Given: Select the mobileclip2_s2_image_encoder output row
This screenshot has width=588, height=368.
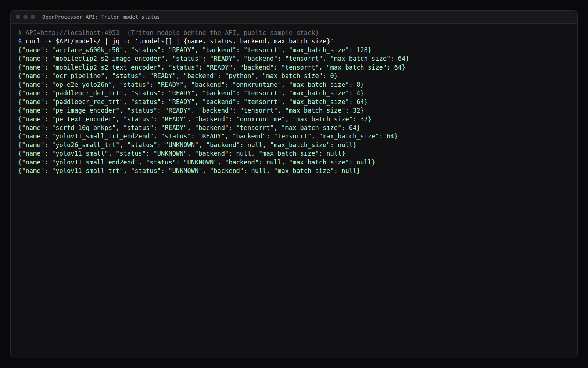Looking at the screenshot, I should 214,59.
